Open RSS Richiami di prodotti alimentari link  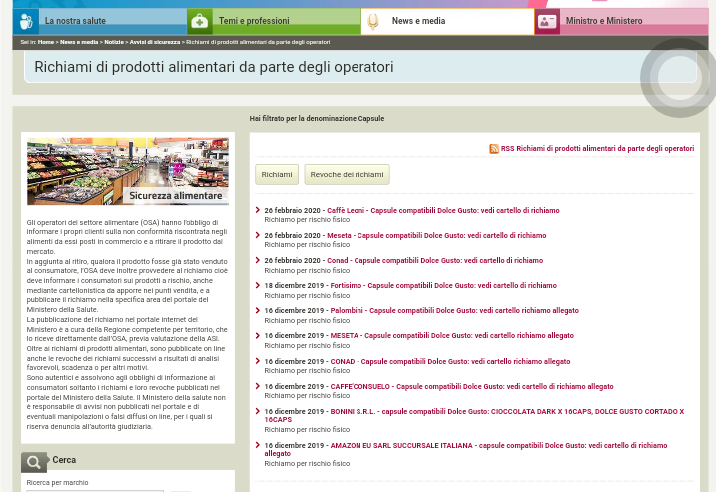[x=597, y=148]
